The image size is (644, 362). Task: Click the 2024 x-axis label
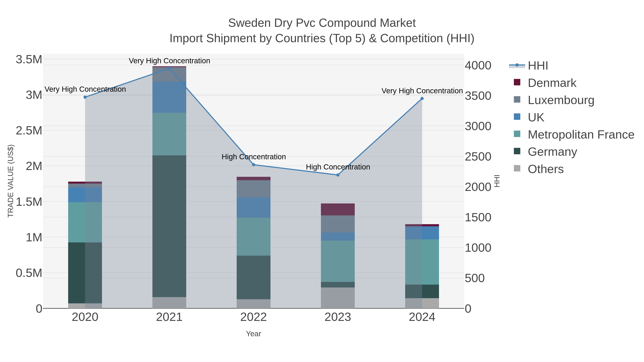pyautogui.click(x=422, y=317)
